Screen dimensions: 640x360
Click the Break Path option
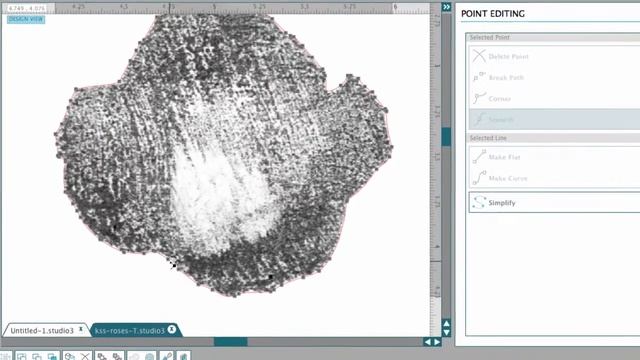pos(554,78)
